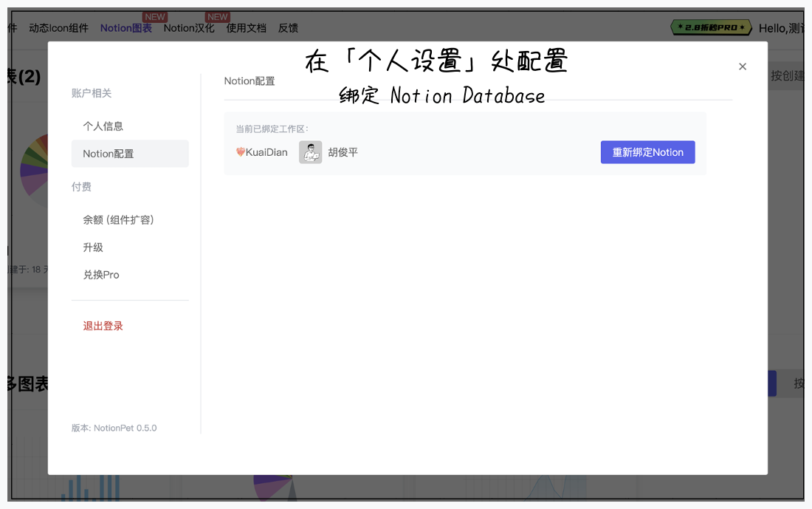Image resolution: width=812 pixels, height=509 pixels.
Task: Click the Hello user greeting
Action: 782,28
